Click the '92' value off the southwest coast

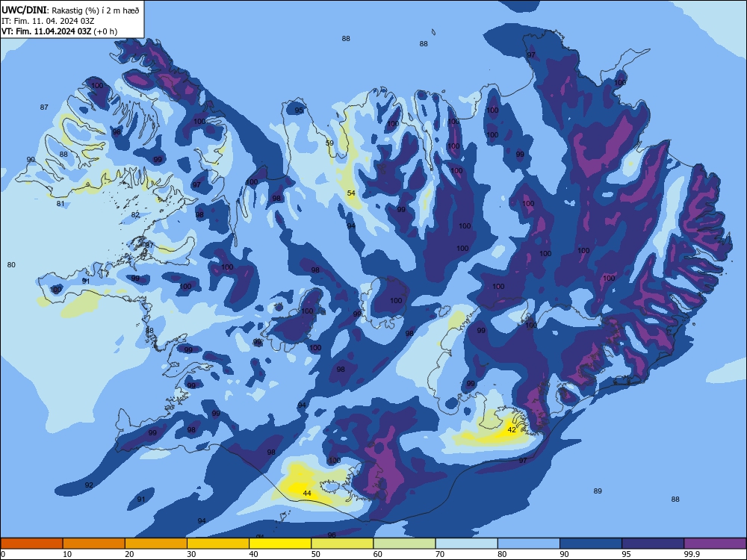coord(89,485)
